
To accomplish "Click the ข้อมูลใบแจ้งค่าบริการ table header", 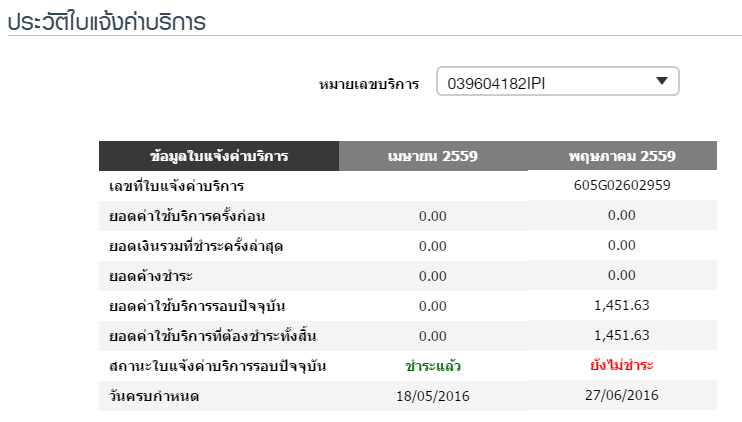I will [218, 156].
